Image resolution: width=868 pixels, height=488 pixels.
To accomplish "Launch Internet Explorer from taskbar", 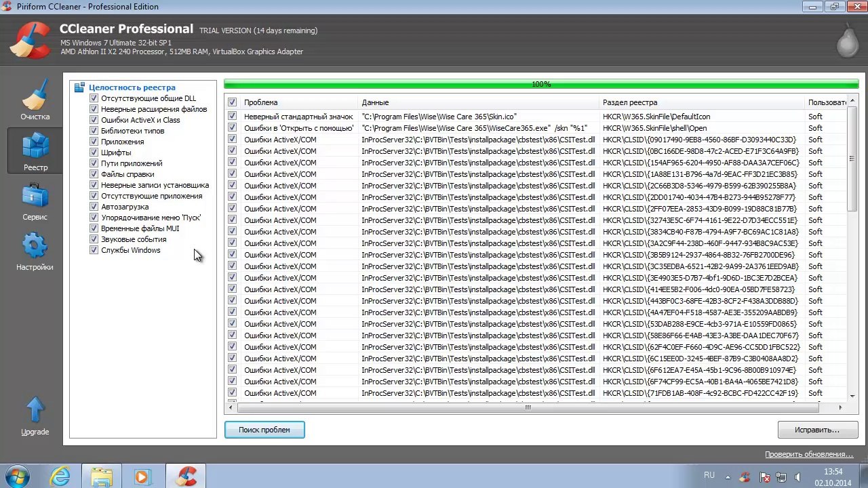I will pyautogui.click(x=60, y=476).
